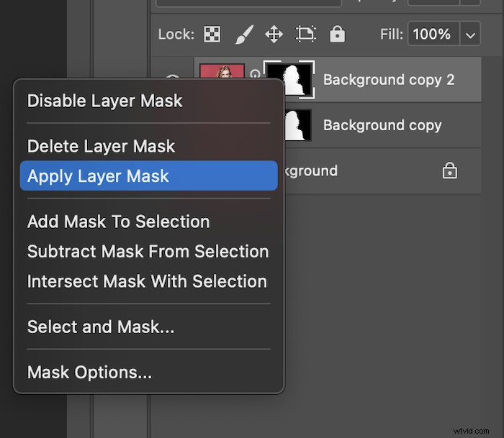Click the prevent artboard auto-nesting lock icon

(x=306, y=34)
